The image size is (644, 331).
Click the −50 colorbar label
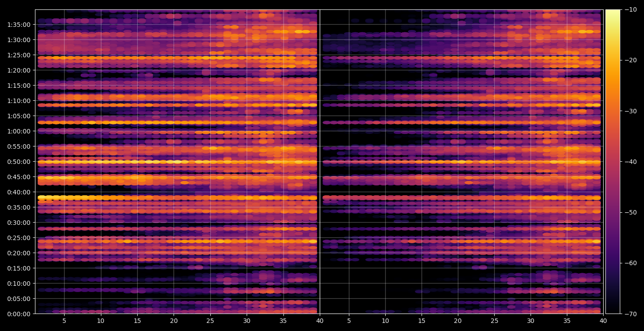tap(631, 212)
